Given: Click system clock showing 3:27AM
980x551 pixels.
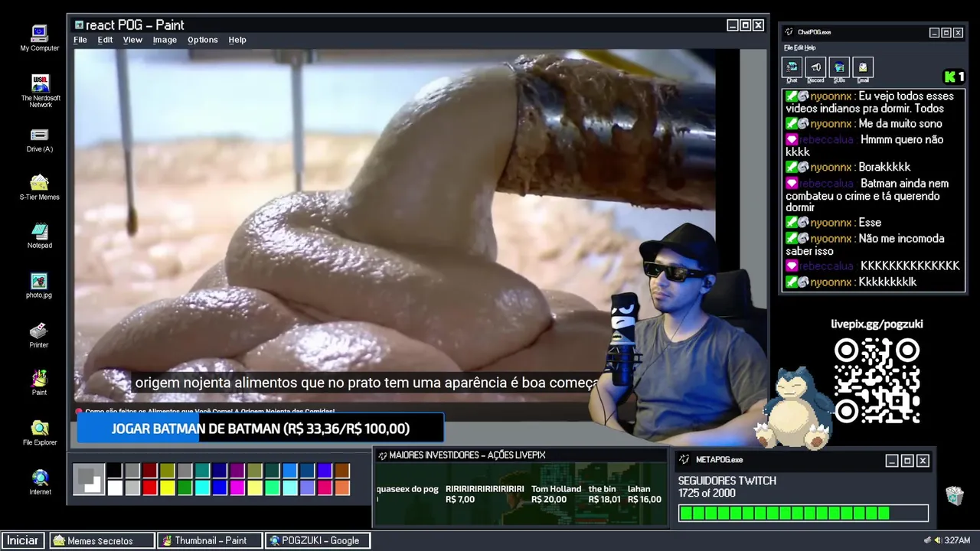Looking at the screenshot, I should [957, 540].
